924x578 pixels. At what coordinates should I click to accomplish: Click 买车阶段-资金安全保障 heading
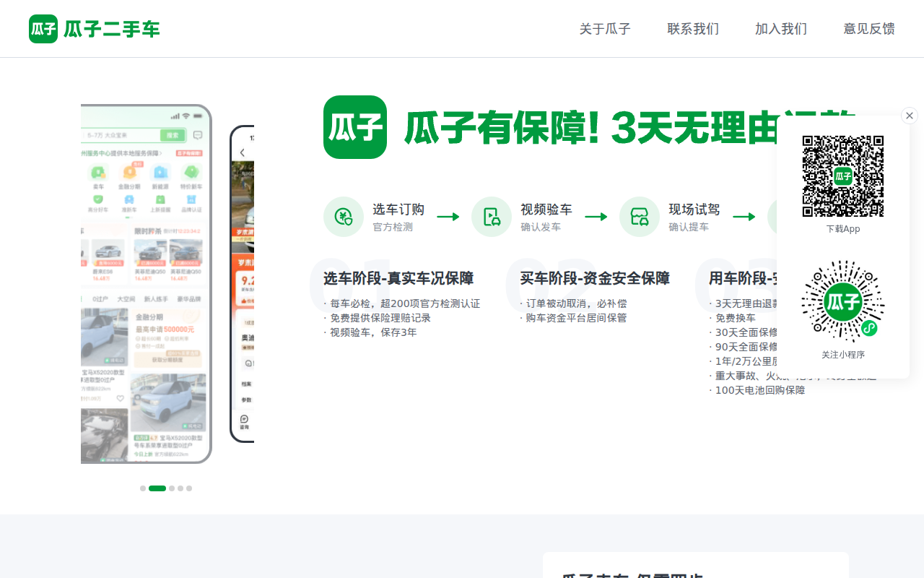pyautogui.click(x=596, y=278)
